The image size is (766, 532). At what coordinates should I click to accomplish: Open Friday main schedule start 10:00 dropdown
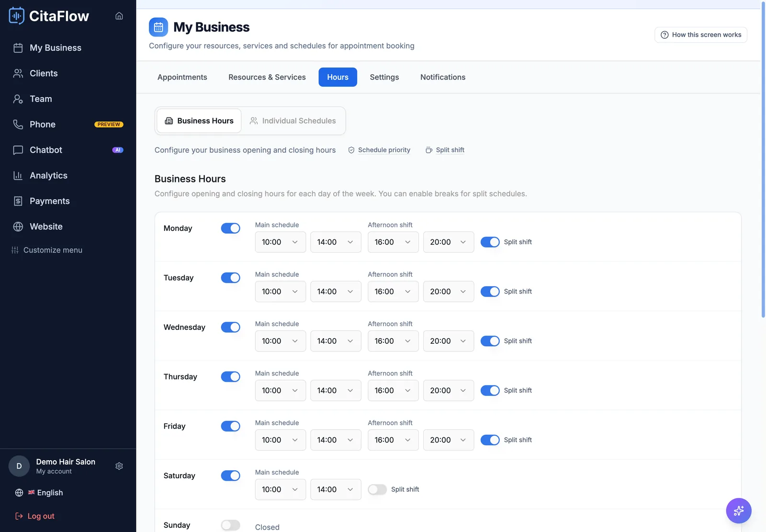pos(280,440)
